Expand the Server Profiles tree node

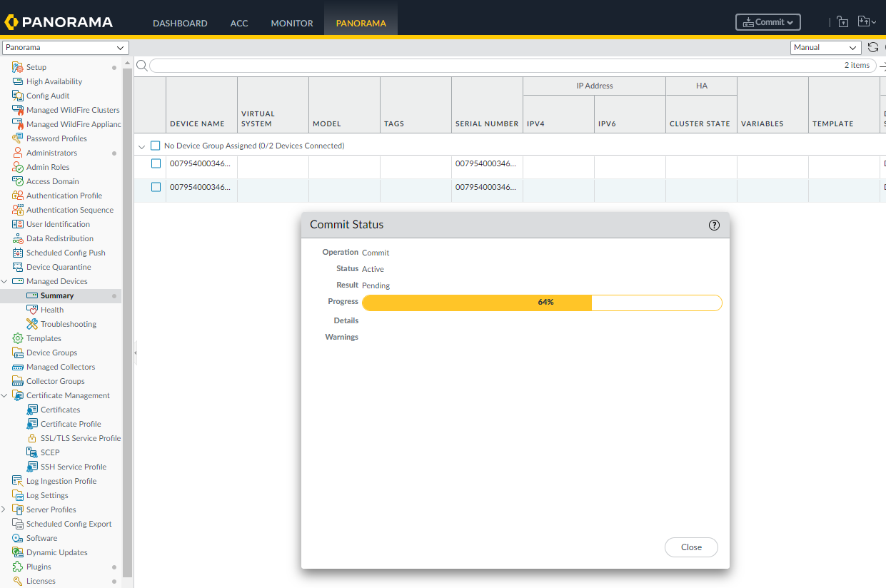[x=4, y=510]
